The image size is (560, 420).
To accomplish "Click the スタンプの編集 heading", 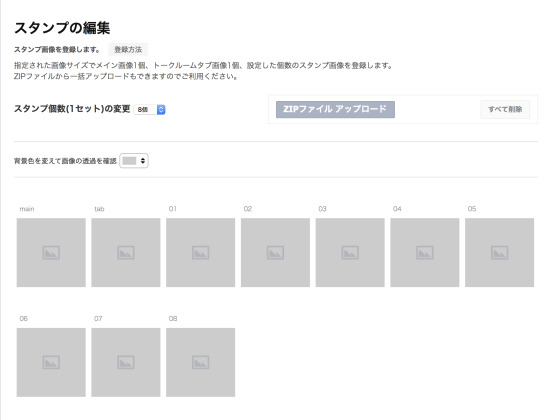I will [62, 28].
